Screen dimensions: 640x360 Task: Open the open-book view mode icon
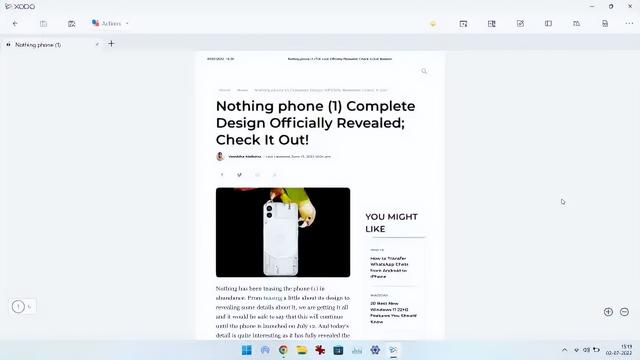pyautogui.click(x=576, y=24)
